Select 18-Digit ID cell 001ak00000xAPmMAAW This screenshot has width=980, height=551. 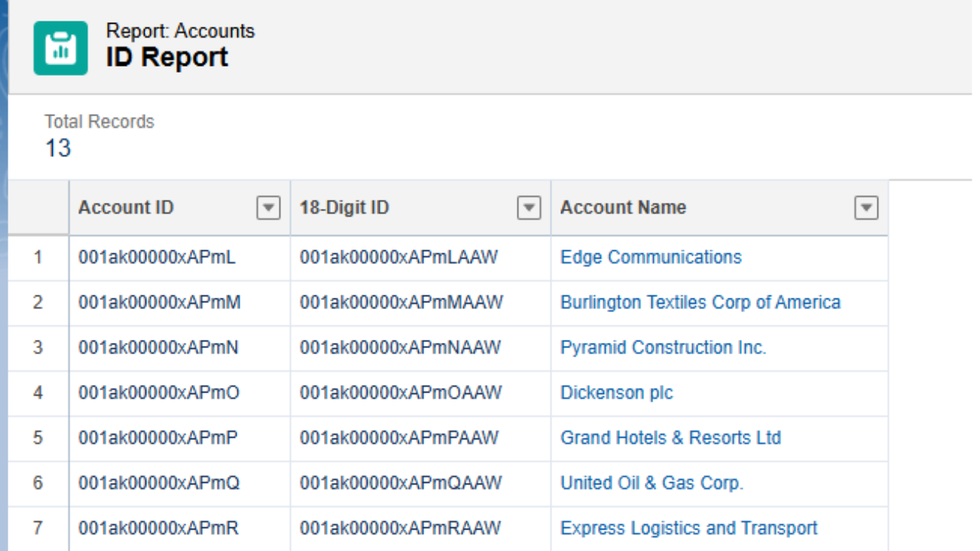[x=401, y=302]
